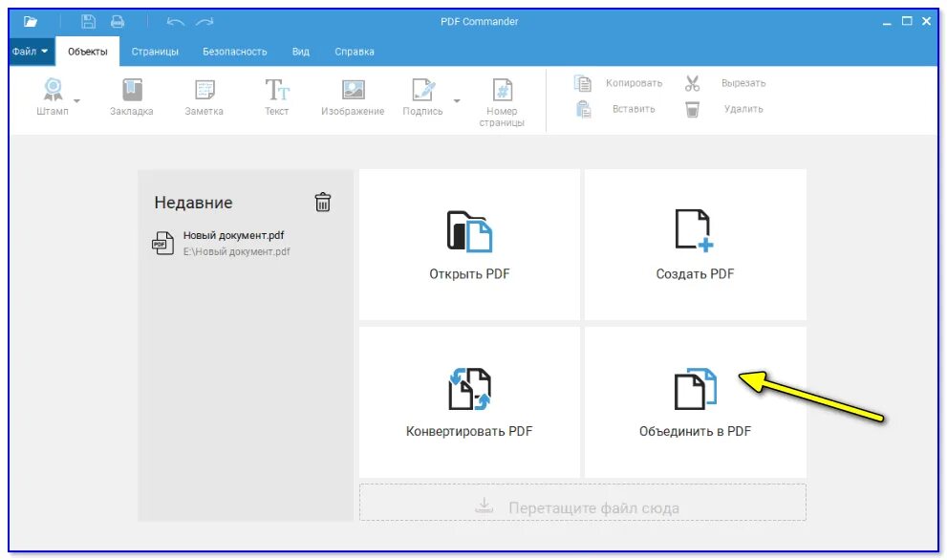Click the Вставить text label
Image resolution: width=947 pixels, height=560 pixels.
tap(634, 109)
